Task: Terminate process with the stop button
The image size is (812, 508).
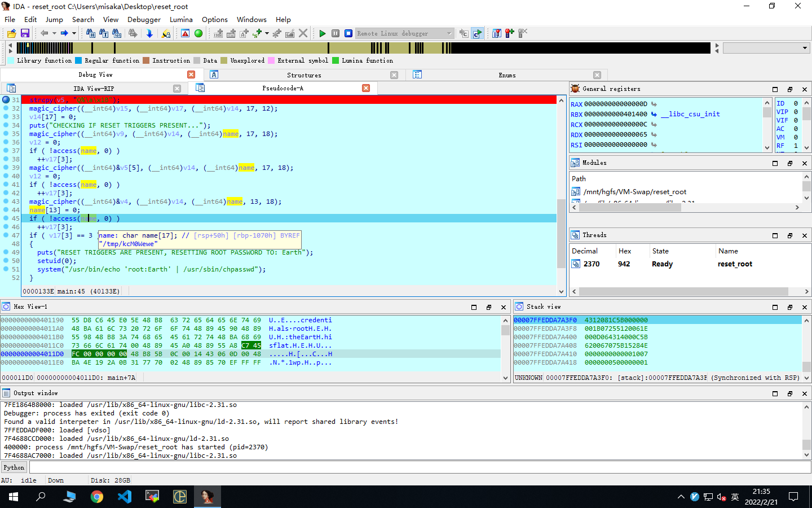Action: 348,34
